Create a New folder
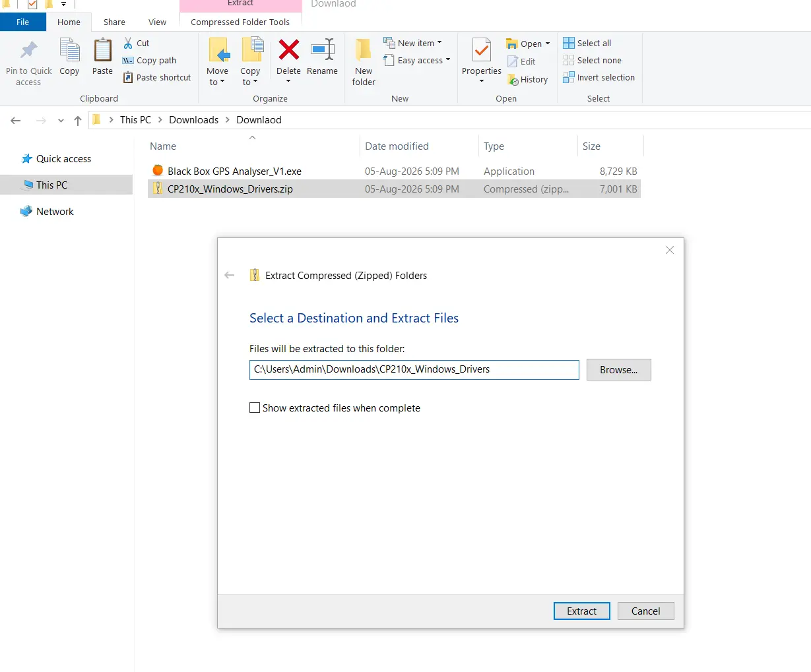Image resolution: width=811 pixels, height=672 pixels. click(x=364, y=63)
